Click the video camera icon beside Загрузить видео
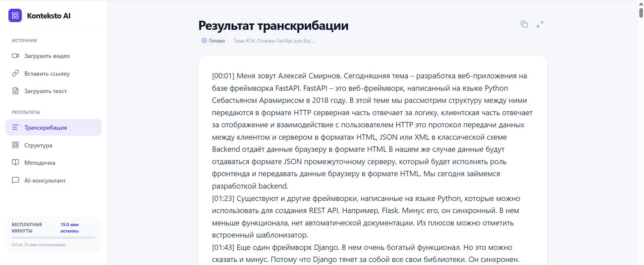 (x=15, y=56)
